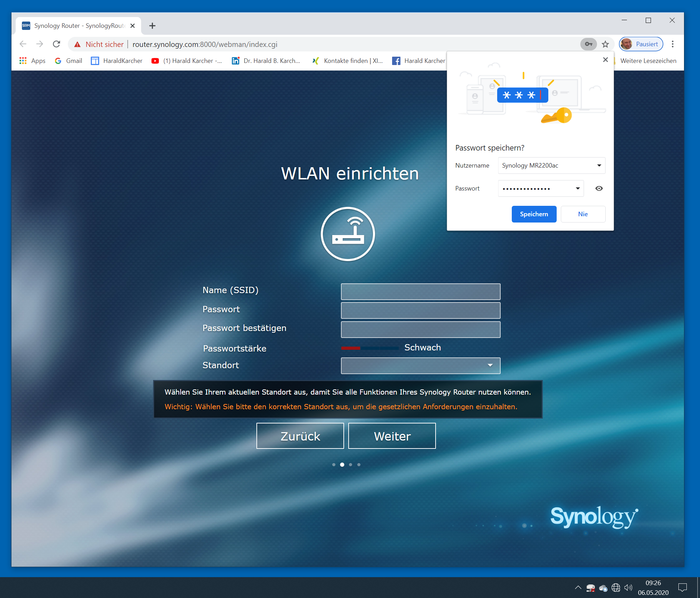
Task: Select the first setup step dot
Action: pos(334,464)
